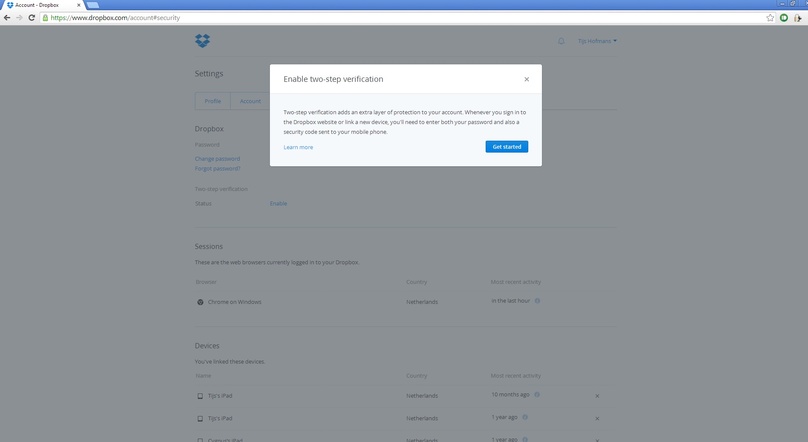Click the Chrome icon in Sessions list
This screenshot has height=442, width=808.
(x=200, y=302)
